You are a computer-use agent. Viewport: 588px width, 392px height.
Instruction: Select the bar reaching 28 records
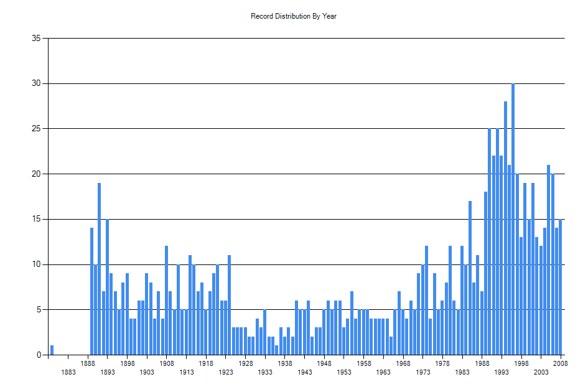click(505, 228)
